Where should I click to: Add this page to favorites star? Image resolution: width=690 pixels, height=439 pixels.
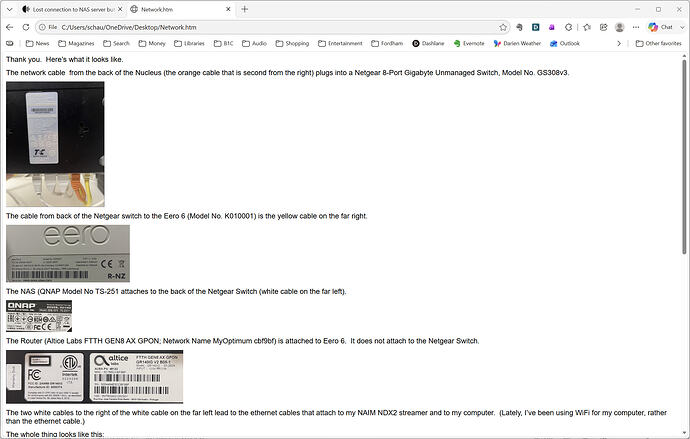(503, 27)
